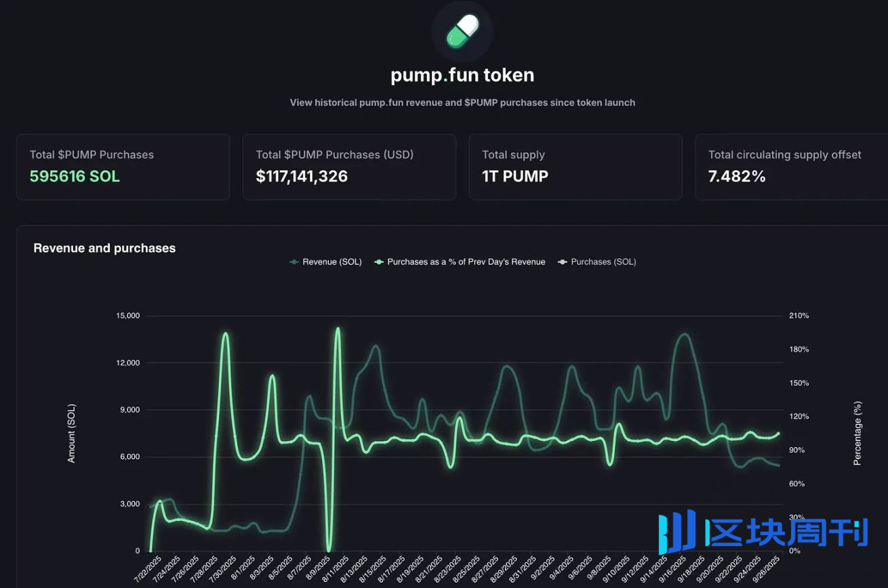This screenshot has width=888, height=588.
Task: Click the 9/26/2025 date label
Action: point(767,571)
